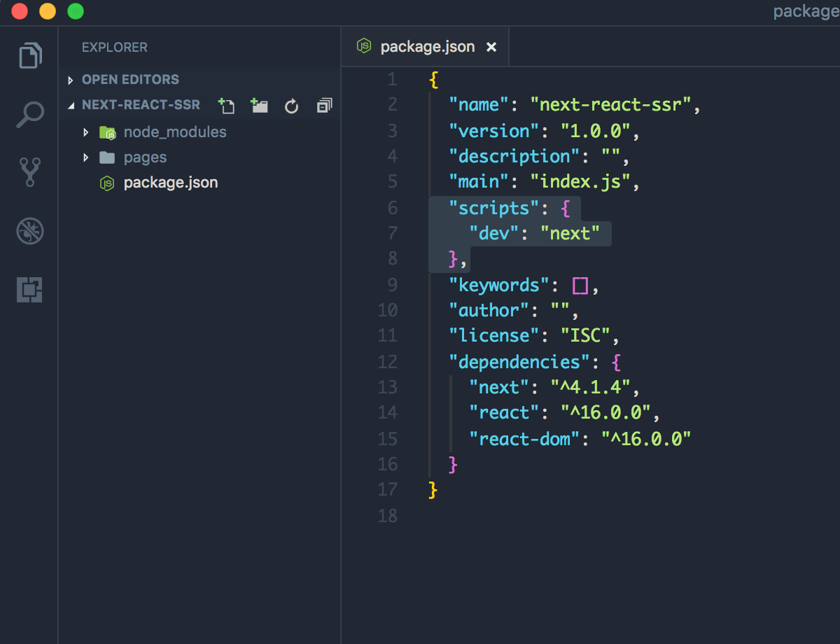Click line number 12 in the gutter
Image resolution: width=840 pixels, height=644 pixels.
[x=387, y=362]
